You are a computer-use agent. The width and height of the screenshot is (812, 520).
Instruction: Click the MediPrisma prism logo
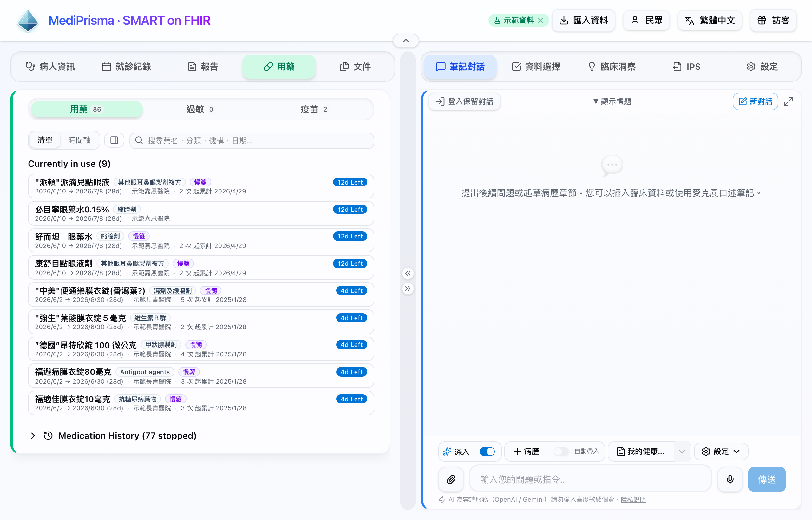coord(28,21)
